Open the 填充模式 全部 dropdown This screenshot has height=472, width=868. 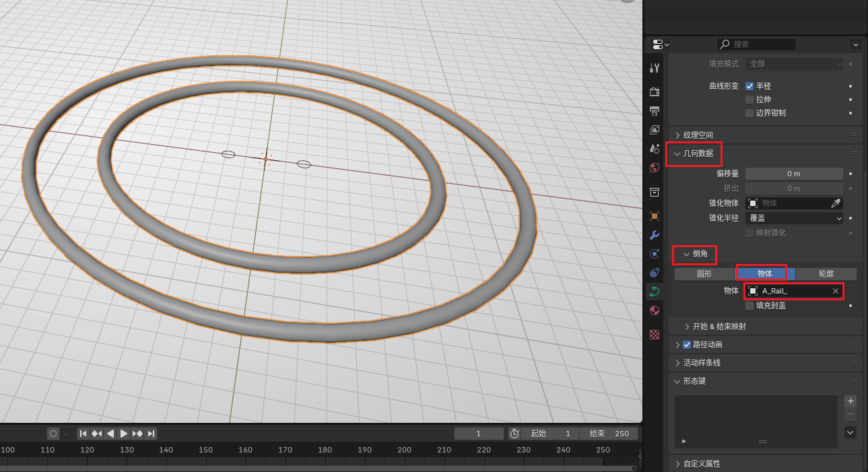[794, 63]
